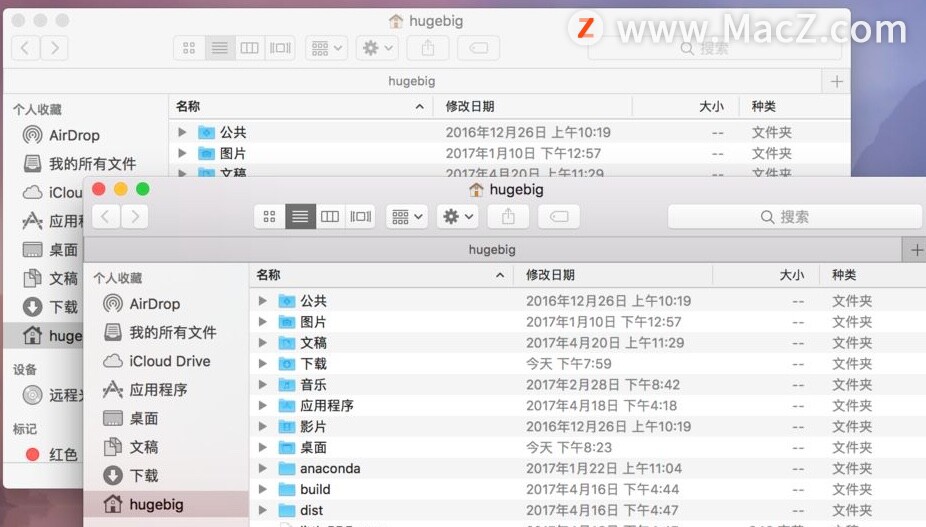Image resolution: width=926 pixels, height=527 pixels.
Task: Select the anaconda folder name
Action: [330, 469]
